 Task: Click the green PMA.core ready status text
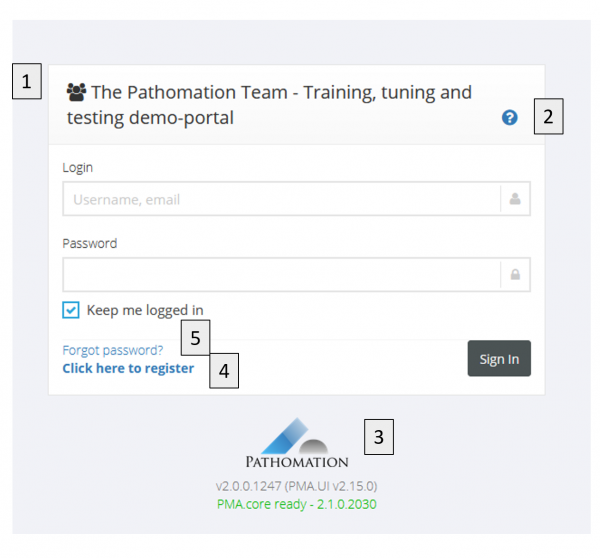(x=296, y=503)
